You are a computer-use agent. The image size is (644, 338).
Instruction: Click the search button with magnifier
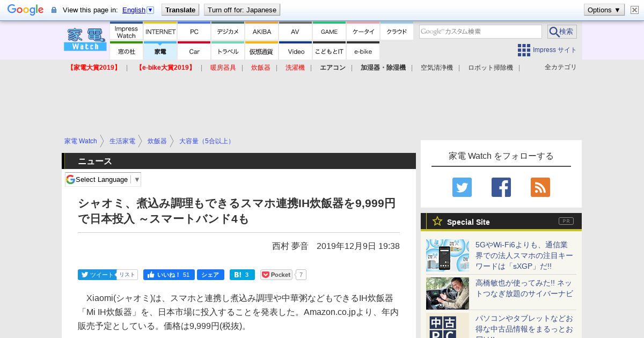pos(562,32)
